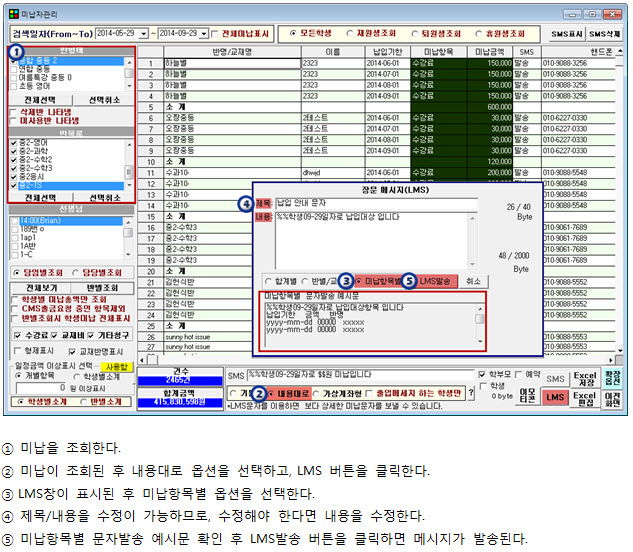Toggle the 예약 checkbox
This screenshot has width=633, height=552.
pos(519,374)
